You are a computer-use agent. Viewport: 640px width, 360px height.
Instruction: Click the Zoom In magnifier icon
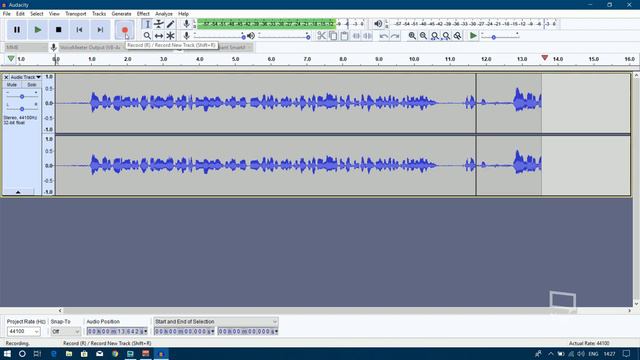pyautogui.click(x=412, y=36)
